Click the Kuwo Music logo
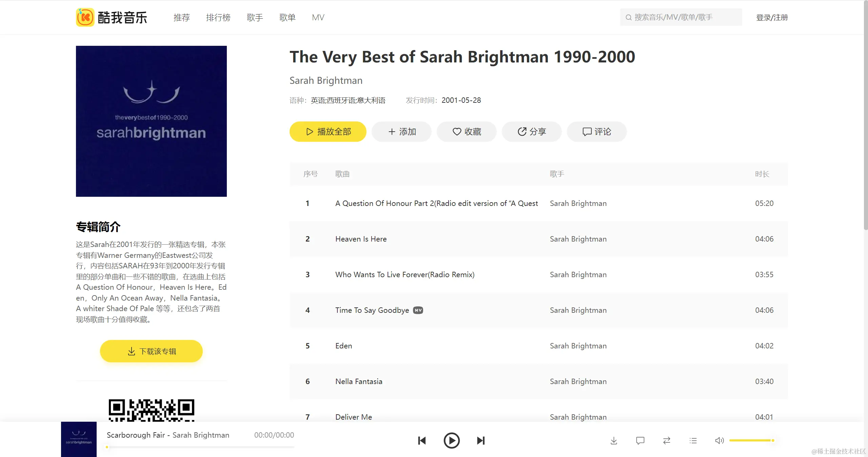The height and width of the screenshot is (457, 868). (112, 17)
